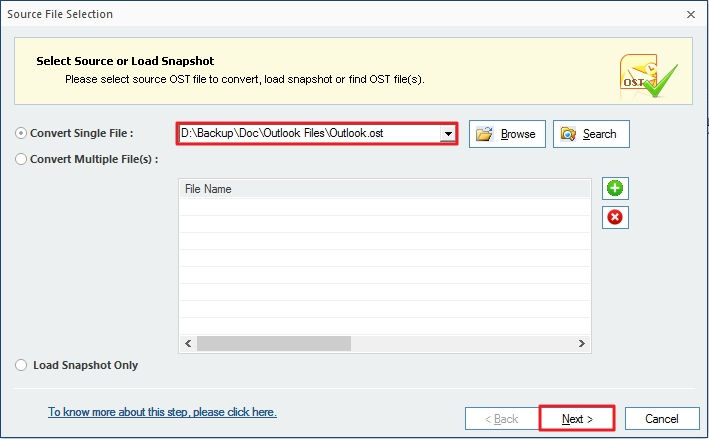This screenshot has width=709, height=439.
Task: Click the red remove file icon
Action: [x=615, y=217]
